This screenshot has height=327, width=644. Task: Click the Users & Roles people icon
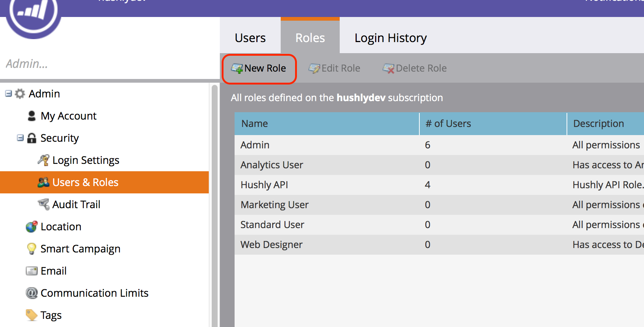(44, 182)
